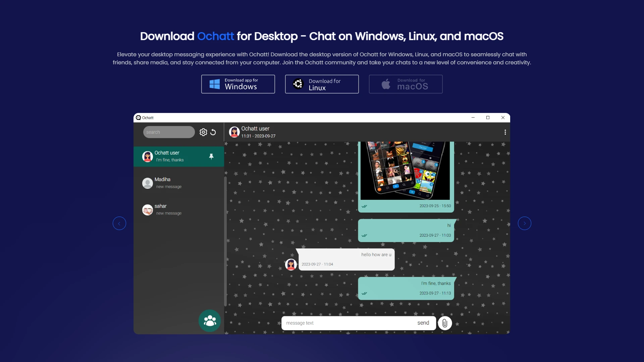
Task: Click the 'hi' message text
Action: [x=449, y=226]
